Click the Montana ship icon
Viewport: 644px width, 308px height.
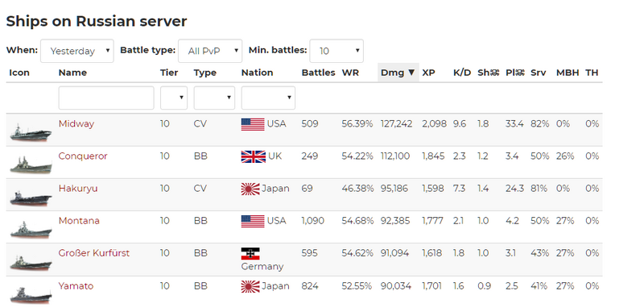31,230
